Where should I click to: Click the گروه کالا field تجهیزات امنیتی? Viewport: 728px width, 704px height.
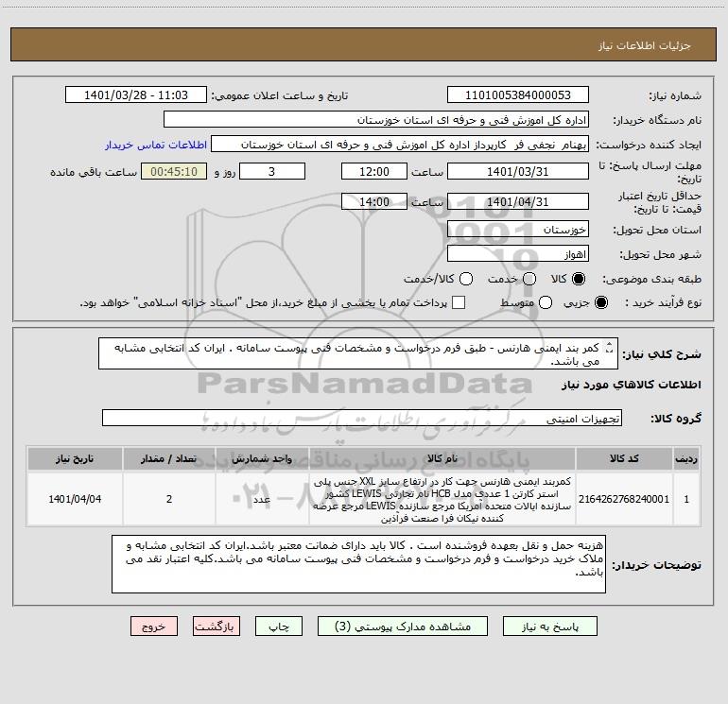pos(362,418)
